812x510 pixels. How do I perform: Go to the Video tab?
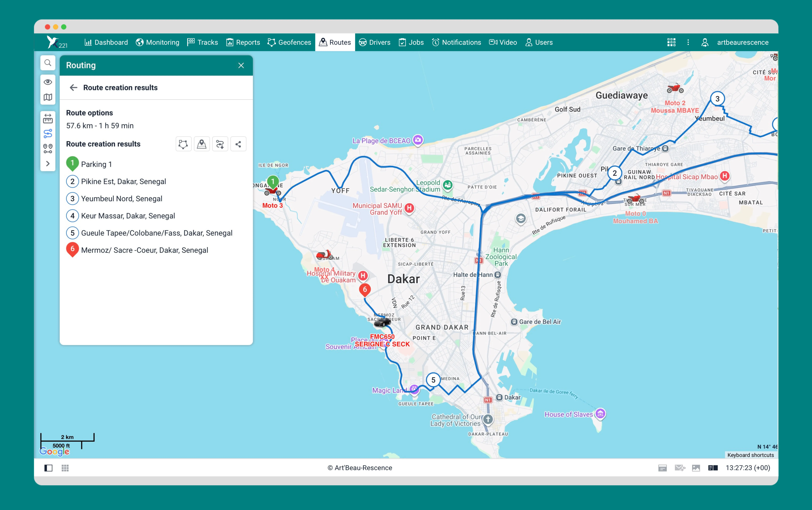tap(503, 42)
